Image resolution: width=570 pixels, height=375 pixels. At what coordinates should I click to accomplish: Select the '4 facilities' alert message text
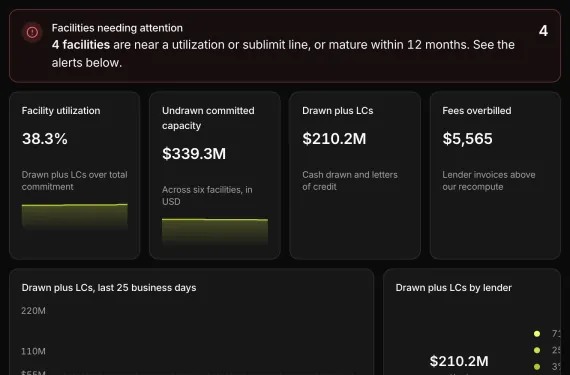coord(283,53)
